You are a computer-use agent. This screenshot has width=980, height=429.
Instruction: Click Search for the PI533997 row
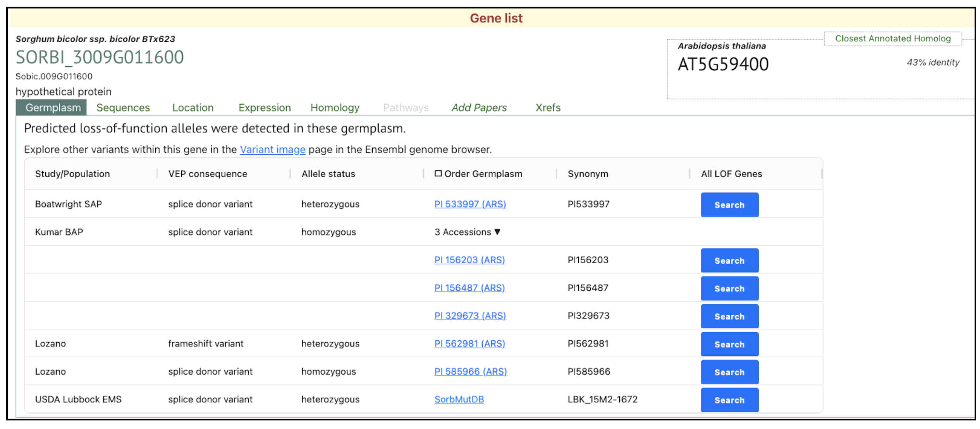click(x=729, y=205)
